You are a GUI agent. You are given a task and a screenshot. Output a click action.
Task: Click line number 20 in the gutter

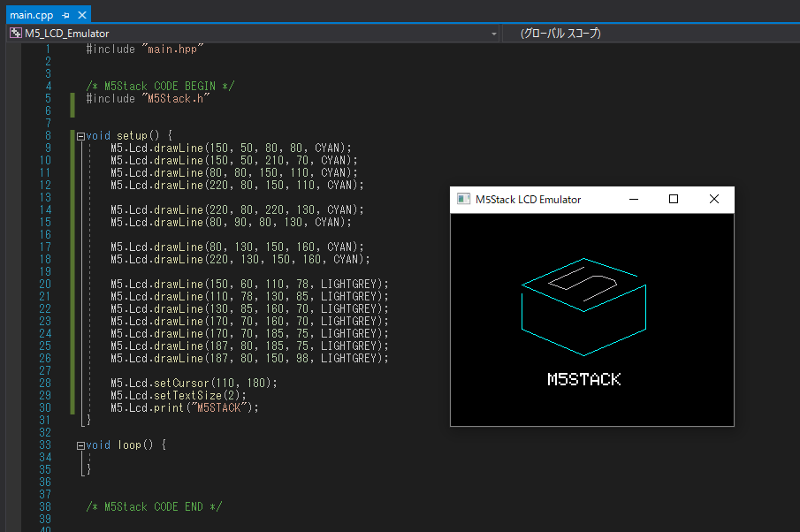pos(45,284)
